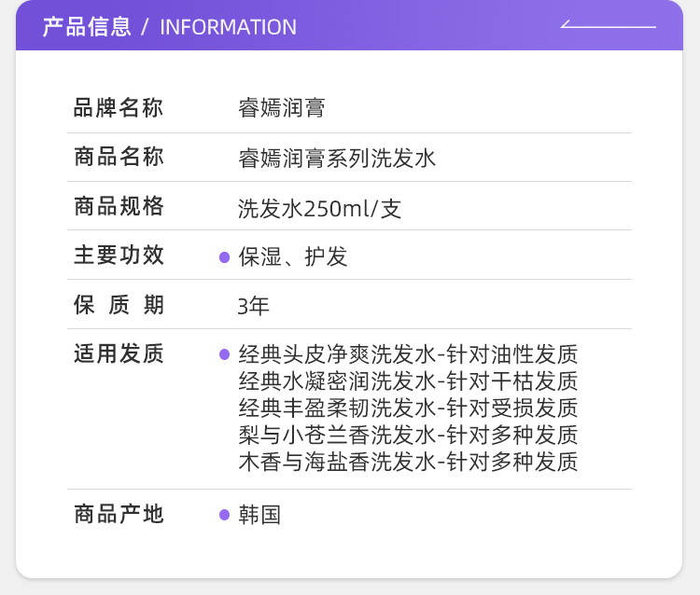The image size is (700, 595).
Task: Click the 木香与海盐香洗发水-针对多种发质 line
Action: point(408,461)
